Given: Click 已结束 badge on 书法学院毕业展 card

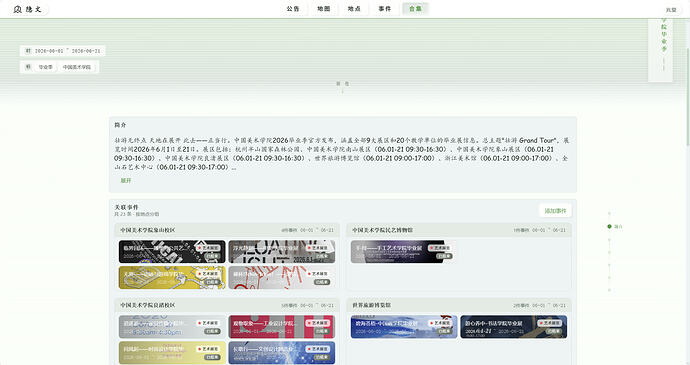Looking at the screenshot, I should pos(553,331).
